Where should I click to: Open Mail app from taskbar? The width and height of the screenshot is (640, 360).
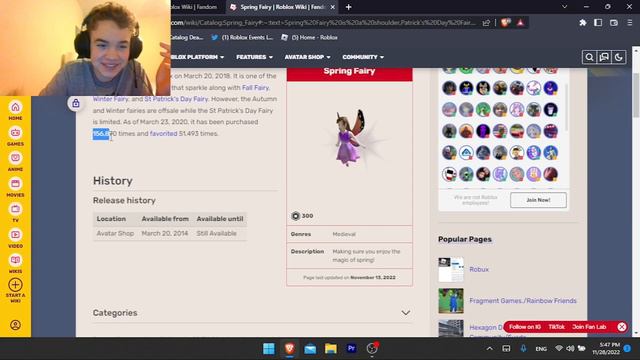[310, 349]
